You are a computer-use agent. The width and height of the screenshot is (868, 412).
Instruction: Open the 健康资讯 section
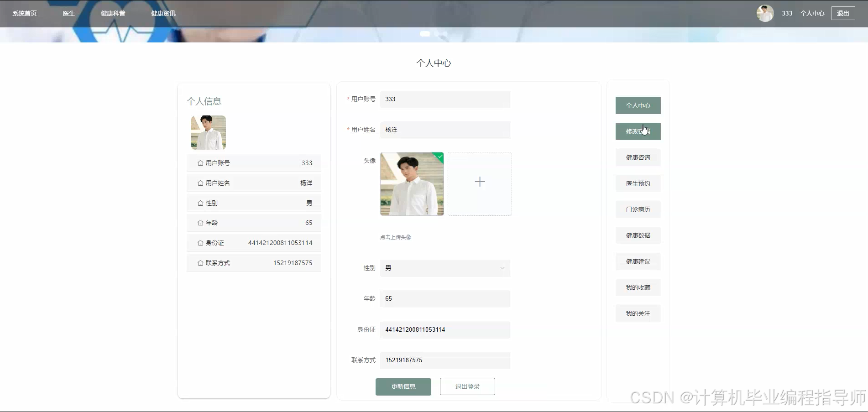tap(162, 13)
